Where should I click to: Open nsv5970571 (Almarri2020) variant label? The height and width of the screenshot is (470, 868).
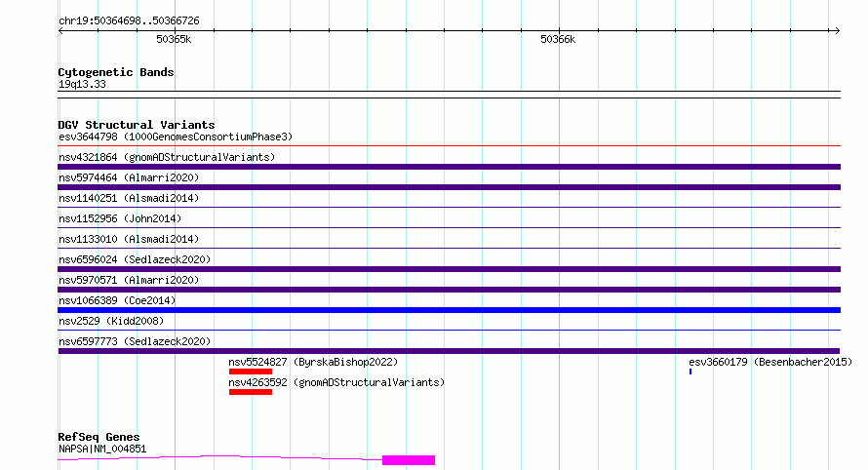click(129, 280)
